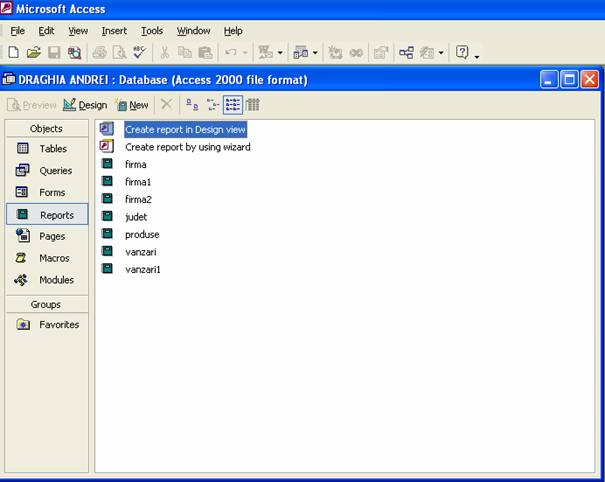The image size is (605, 482).
Task: Click the Microsoft Access Help icon
Action: point(462,52)
